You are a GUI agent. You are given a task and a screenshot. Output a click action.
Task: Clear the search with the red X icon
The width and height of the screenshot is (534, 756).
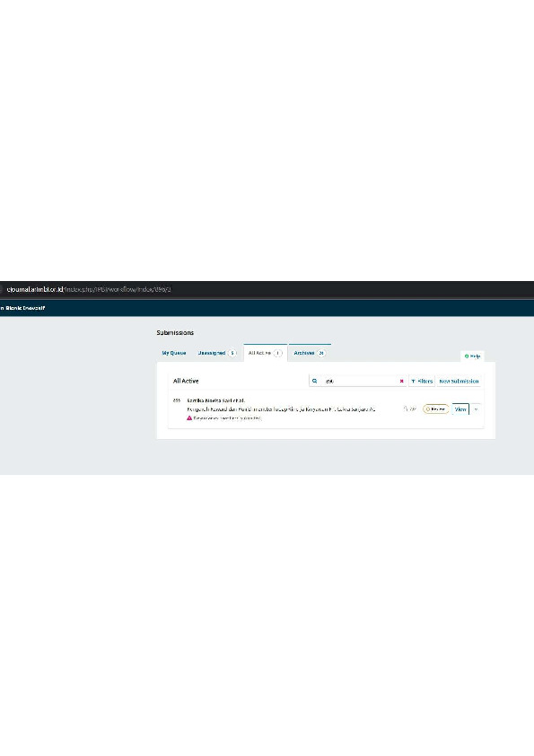click(x=401, y=381)
